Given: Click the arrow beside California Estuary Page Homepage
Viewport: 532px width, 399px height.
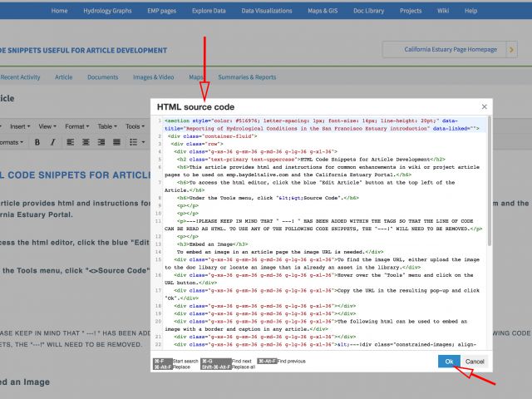Looking at the screenshot, I should coord(511,50).
